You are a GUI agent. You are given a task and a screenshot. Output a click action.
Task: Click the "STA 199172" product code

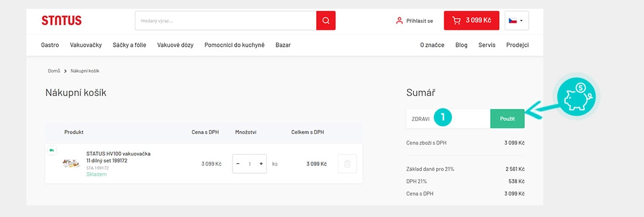point(97,168)
